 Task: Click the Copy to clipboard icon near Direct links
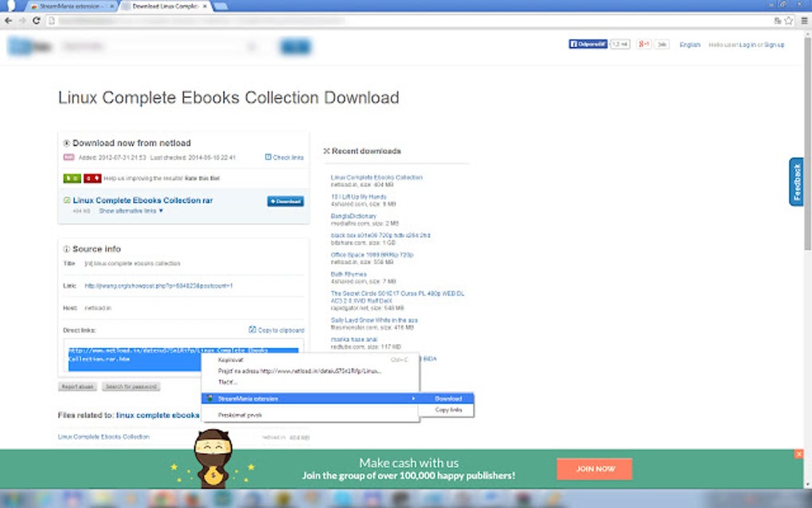[x=253, y=330]
